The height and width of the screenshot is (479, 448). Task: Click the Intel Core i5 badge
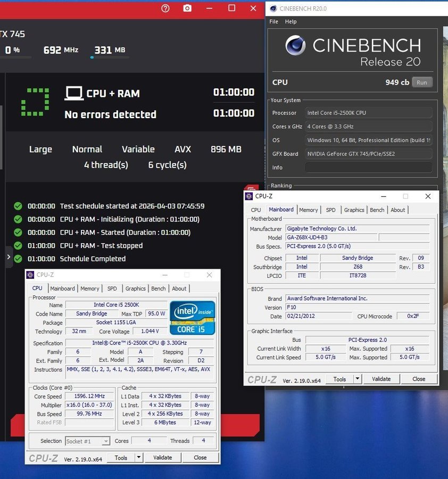(x=192, y=318)
